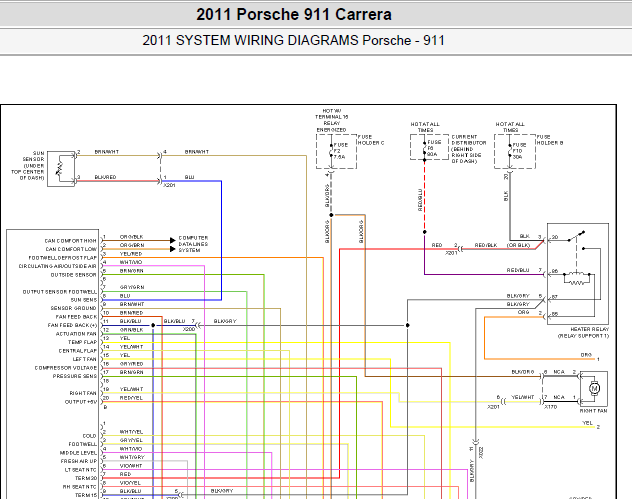Click the 'OUTSIDE SENSOR' pin label
The image size is (632, 499).
73,275
